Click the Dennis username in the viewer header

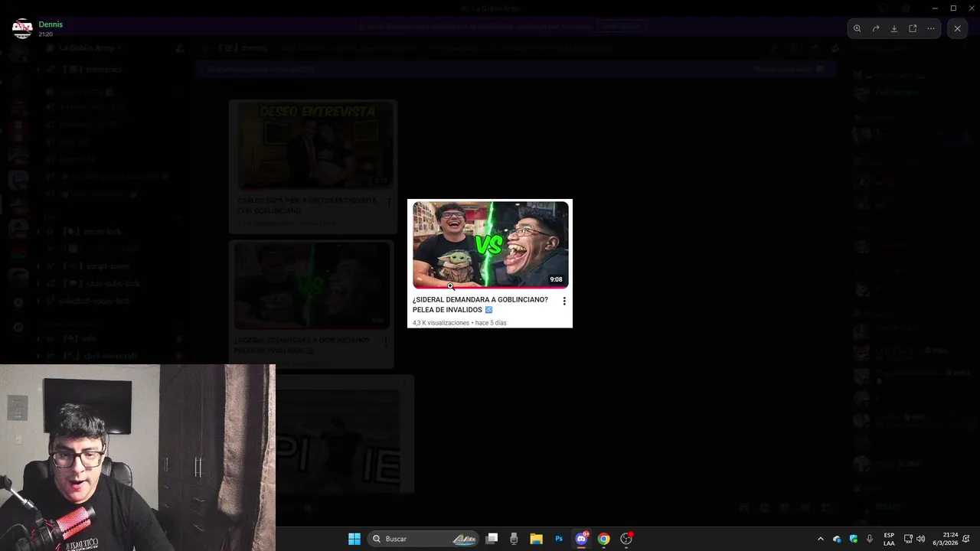tap(51, 24)
